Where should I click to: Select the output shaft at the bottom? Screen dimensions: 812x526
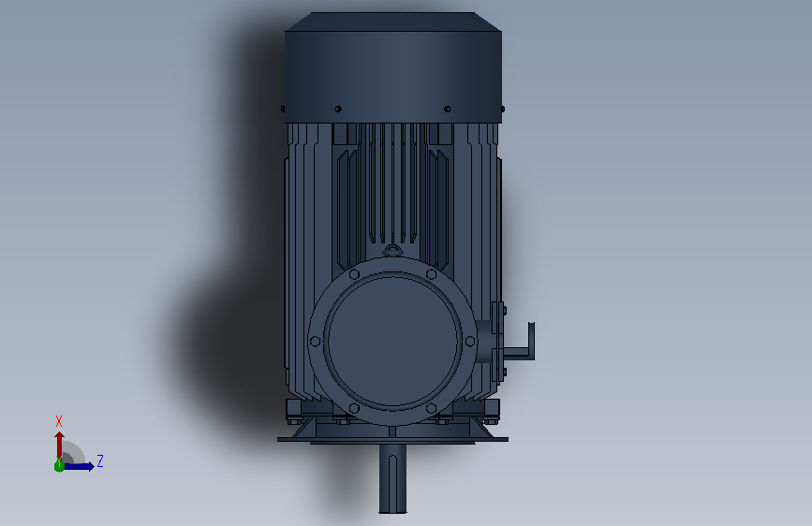coord(392,479)
